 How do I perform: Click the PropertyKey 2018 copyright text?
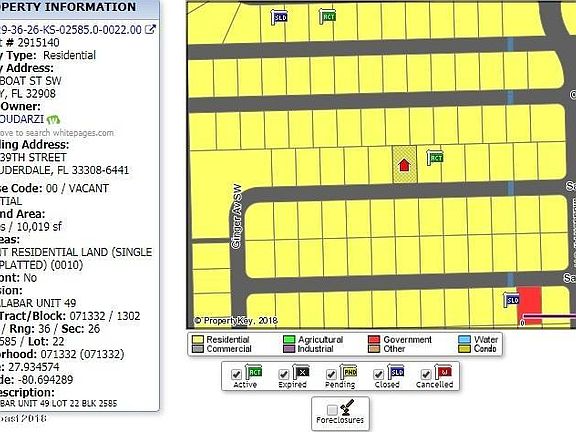tap(235, 320)
